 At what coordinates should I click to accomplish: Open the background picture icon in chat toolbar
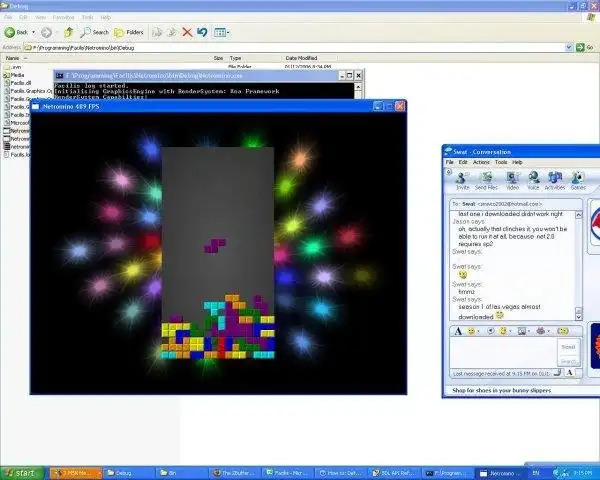tap(522, 331)
